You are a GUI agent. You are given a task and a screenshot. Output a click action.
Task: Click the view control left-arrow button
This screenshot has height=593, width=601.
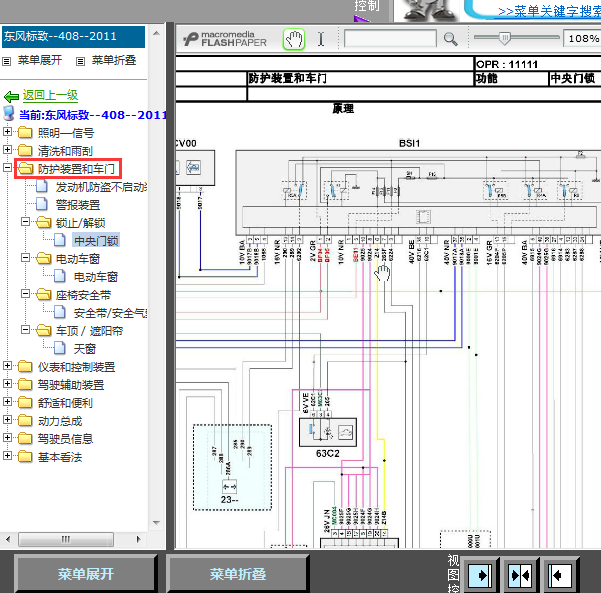tap(560, 575)
